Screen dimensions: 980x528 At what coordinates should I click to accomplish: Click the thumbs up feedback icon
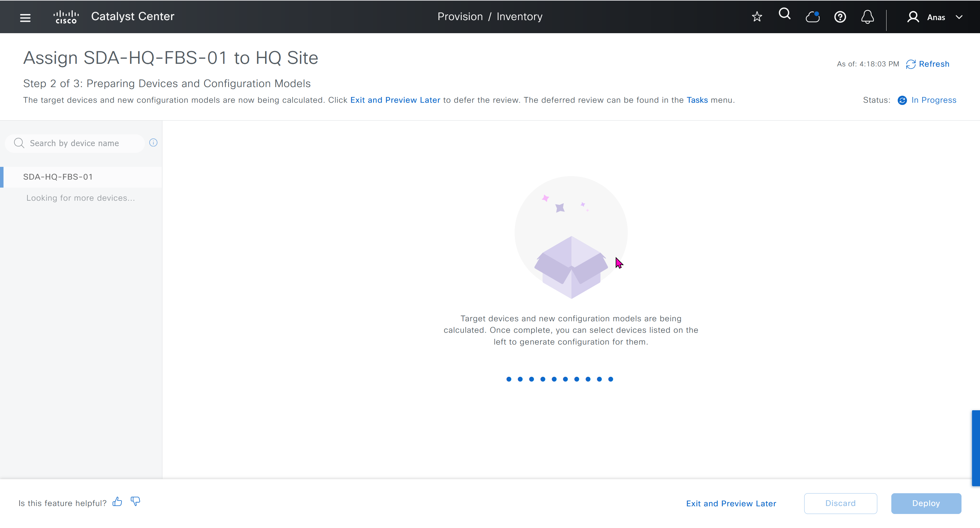(117, 502)
